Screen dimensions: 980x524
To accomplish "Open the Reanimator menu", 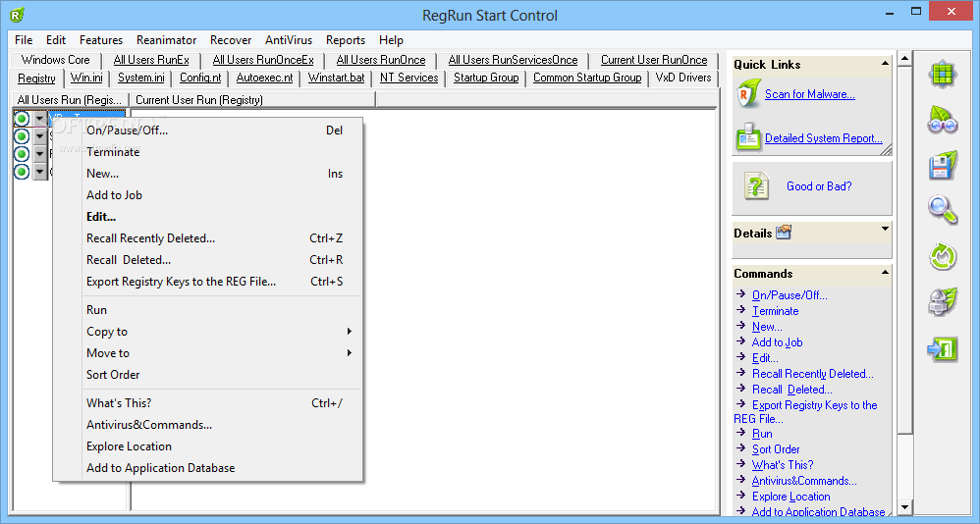I will tap(166, 40).
